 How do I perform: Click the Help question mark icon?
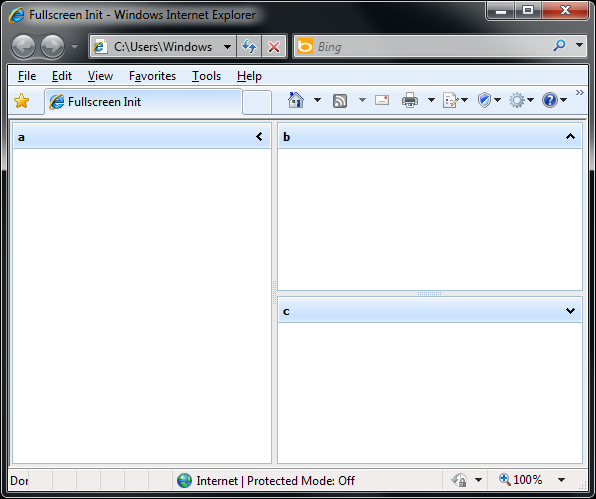pyautogui.click(x=550, y=100)
